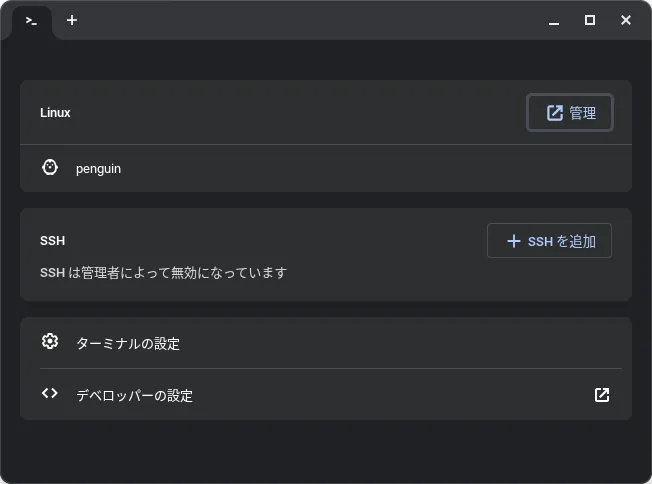Minimize the Terminal window
The width and height of the screenshot is (652, 484).
(554, 20)
